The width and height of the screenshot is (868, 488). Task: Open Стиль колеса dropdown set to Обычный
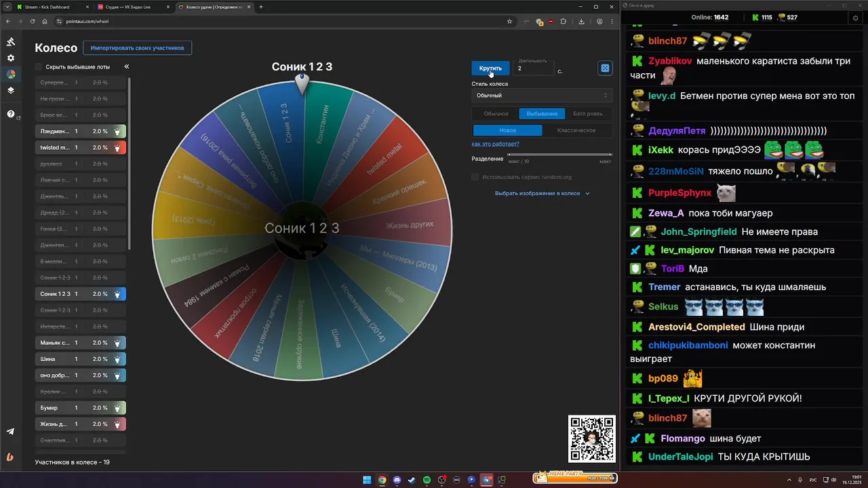pyautogui.click(x=542, y=96)
